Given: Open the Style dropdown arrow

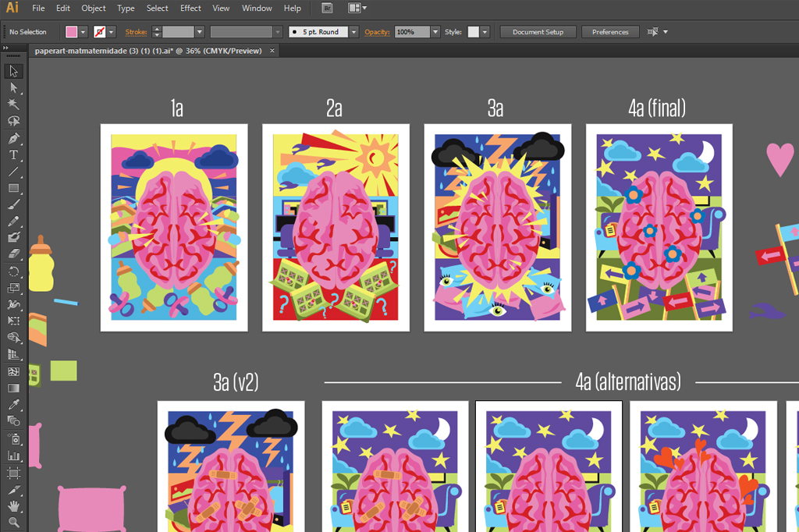Looking at the screenshot, I should click(485, 32).
